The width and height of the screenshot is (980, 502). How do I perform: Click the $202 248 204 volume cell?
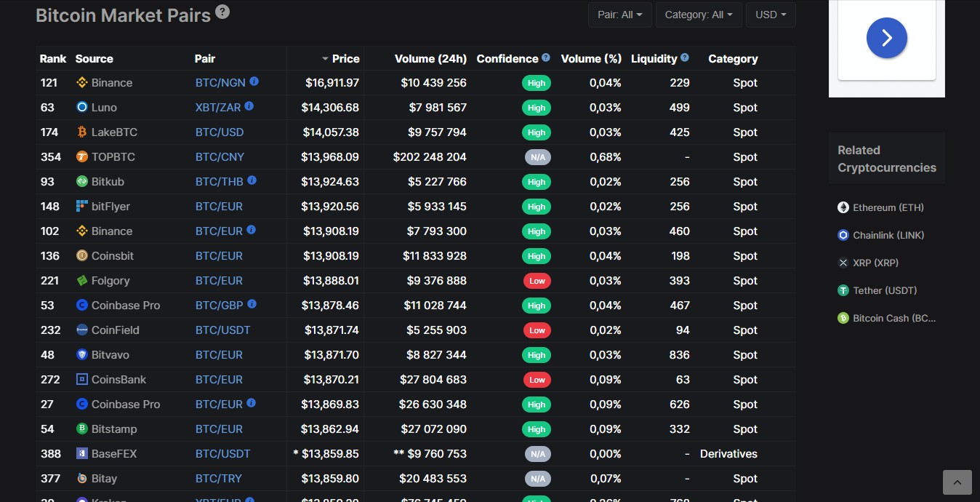430,156
